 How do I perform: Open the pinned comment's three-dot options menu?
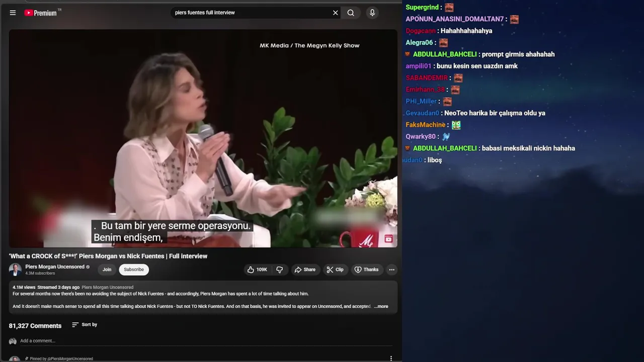click(391, 358)
